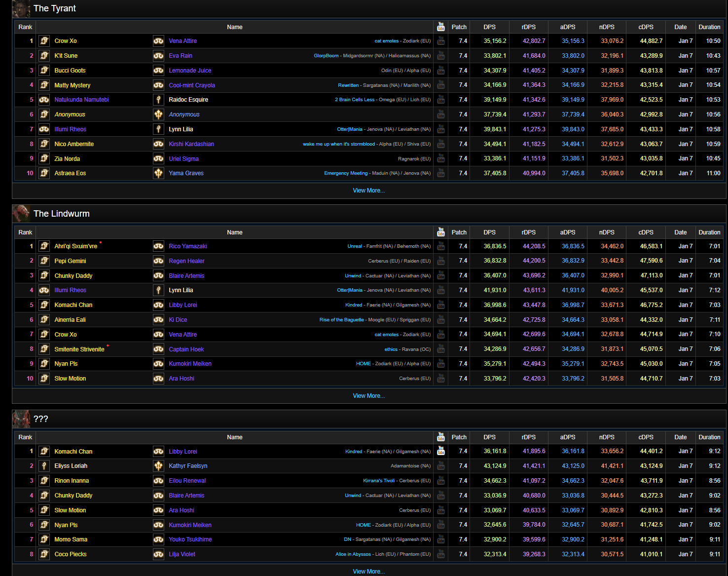
Task: Open the '2 Brain Cells Less' guild link
Action: pyautogui.click(x=355, y=100)
